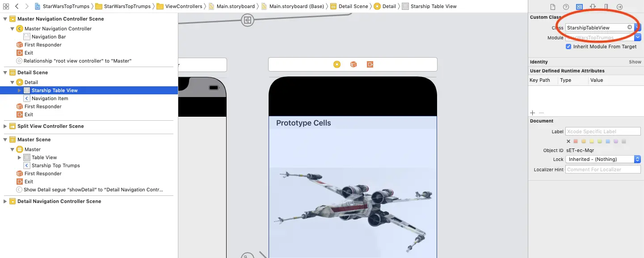
Task: Open the Class dropdown arrow
Action: (x=638, y=27)
